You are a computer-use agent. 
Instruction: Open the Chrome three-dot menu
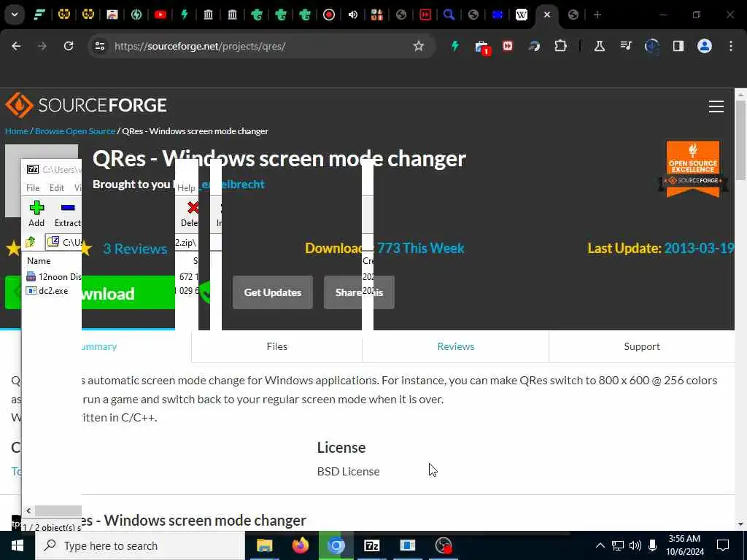tap(731, 46)
